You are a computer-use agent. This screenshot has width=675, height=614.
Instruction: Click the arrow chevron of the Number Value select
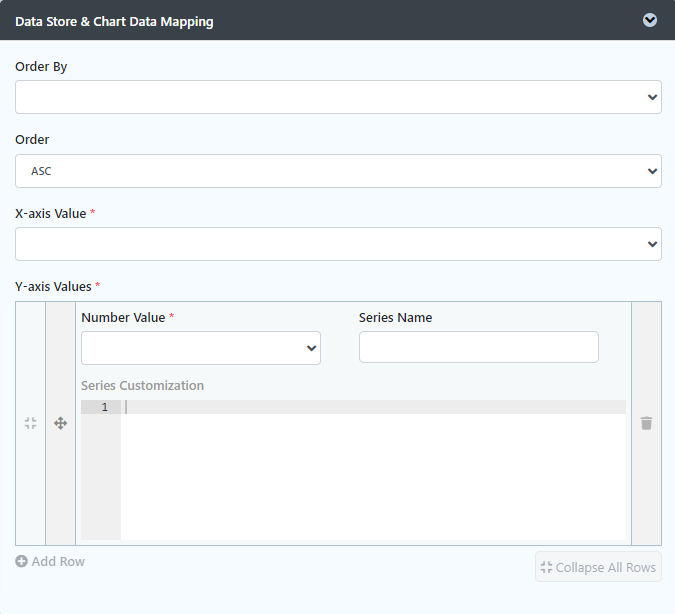[311, 348]
